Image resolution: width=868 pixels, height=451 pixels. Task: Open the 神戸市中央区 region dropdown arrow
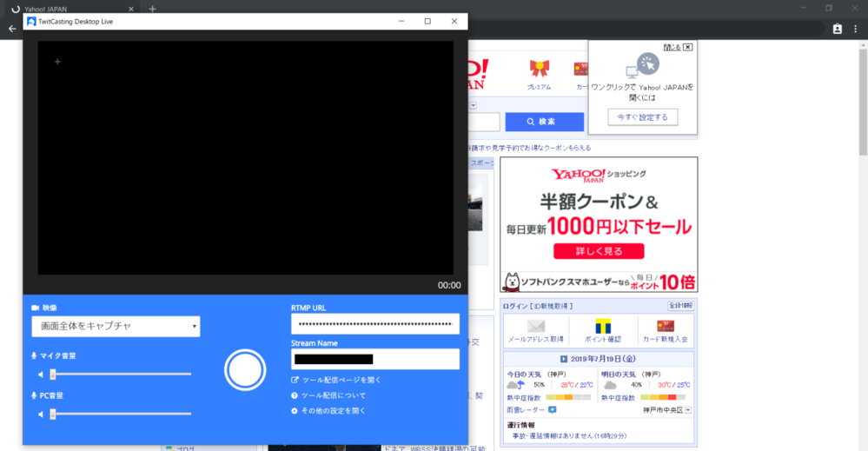[688, 410]
